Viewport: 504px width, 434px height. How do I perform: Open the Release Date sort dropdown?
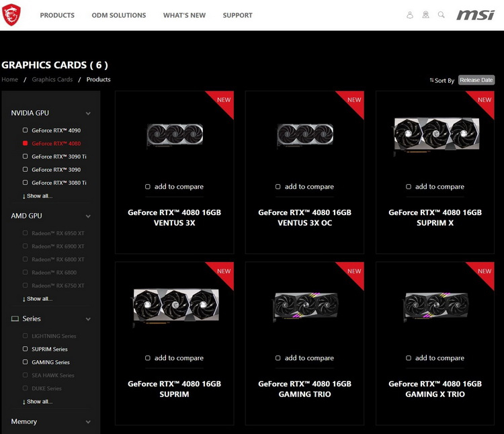(x=476, y=80)
